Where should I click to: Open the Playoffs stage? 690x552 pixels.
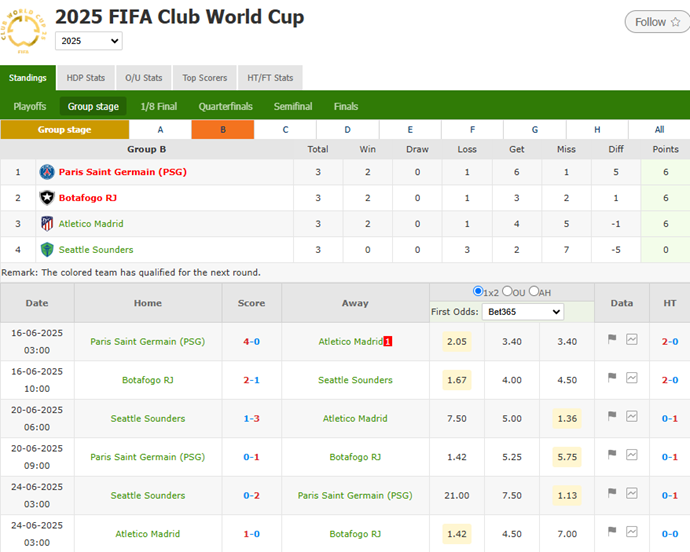coord(29,107)
